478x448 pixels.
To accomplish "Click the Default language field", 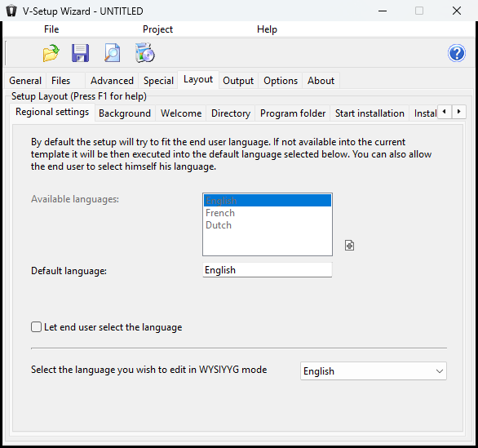I will tap(268, 270).
